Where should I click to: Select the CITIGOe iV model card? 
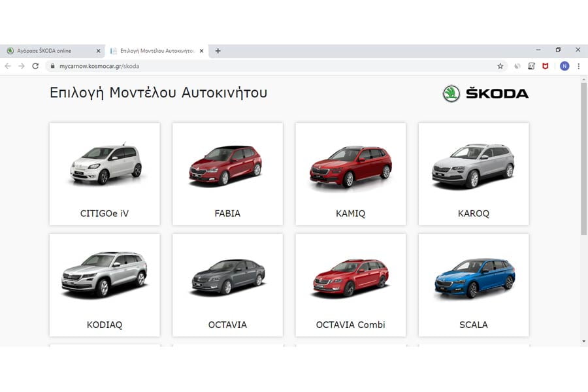[105, 173]
